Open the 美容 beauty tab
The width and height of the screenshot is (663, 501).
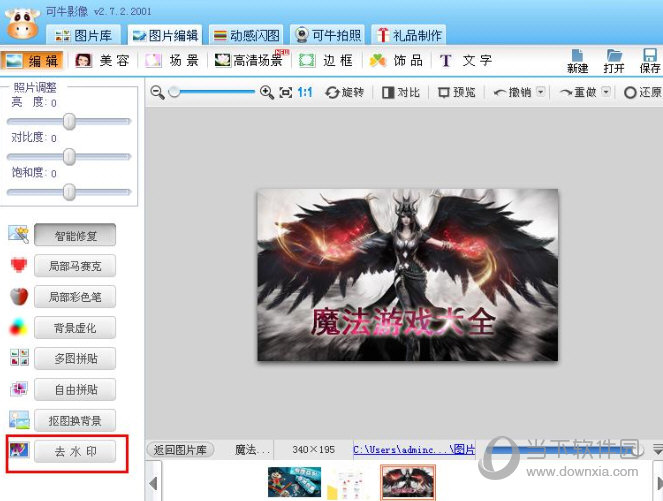click(x=103, y=60)
